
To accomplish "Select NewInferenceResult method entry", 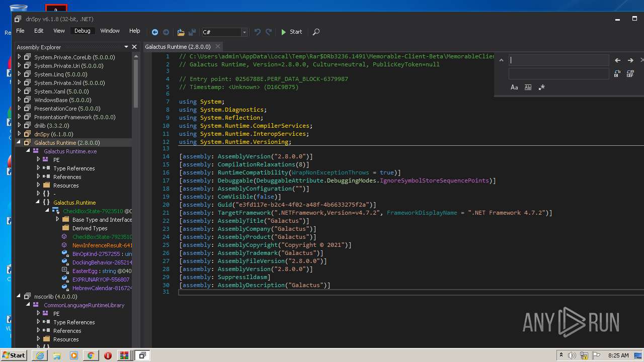I will 102,245.
